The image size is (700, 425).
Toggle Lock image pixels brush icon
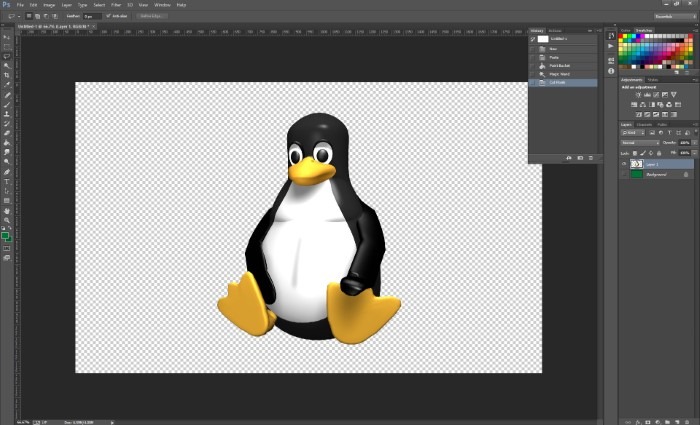[x=643, y=153]
